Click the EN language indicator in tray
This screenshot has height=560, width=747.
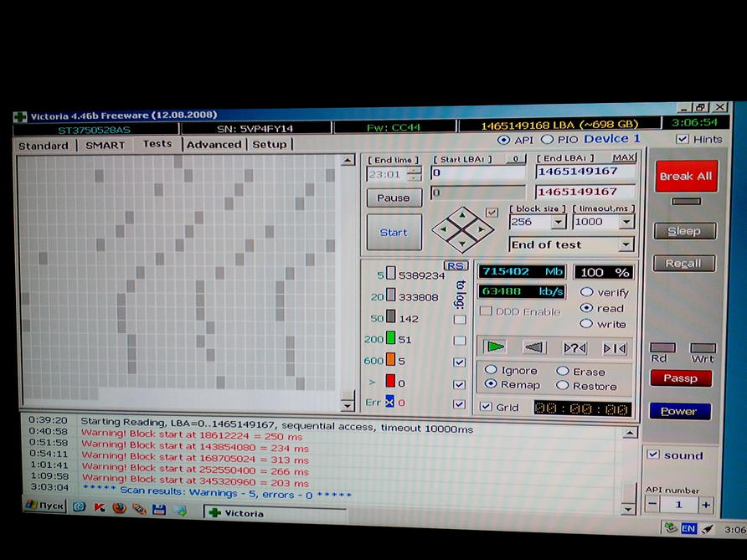coord(688,528)
